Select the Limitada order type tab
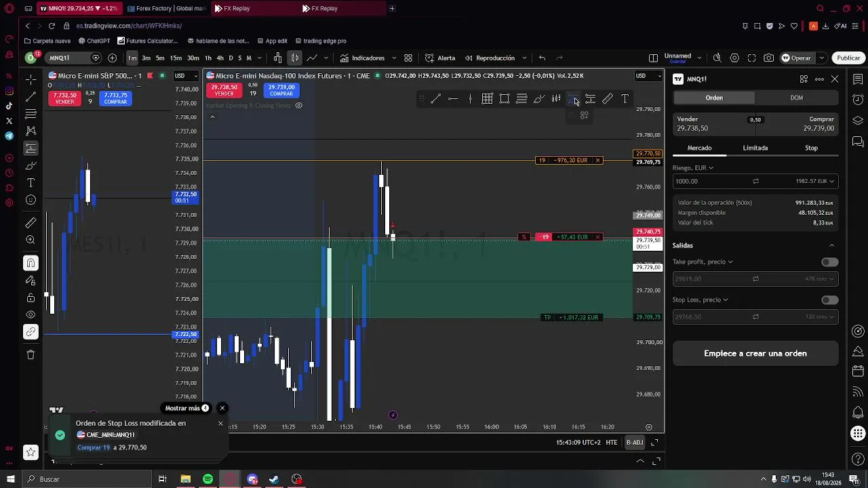Image resolution: width=868 pixels, height=488 pixels. pyautogui.click(x=755, y=148)
